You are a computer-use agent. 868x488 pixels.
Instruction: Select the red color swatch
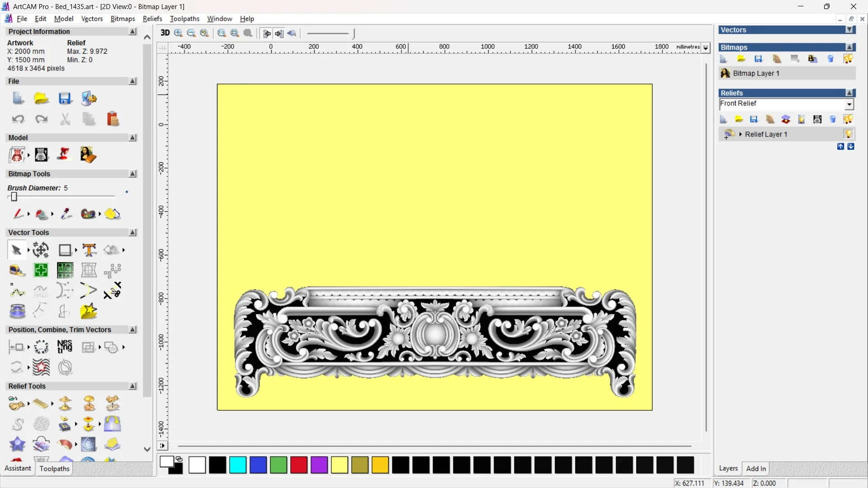pyautogui.click(x=298, y=465)
